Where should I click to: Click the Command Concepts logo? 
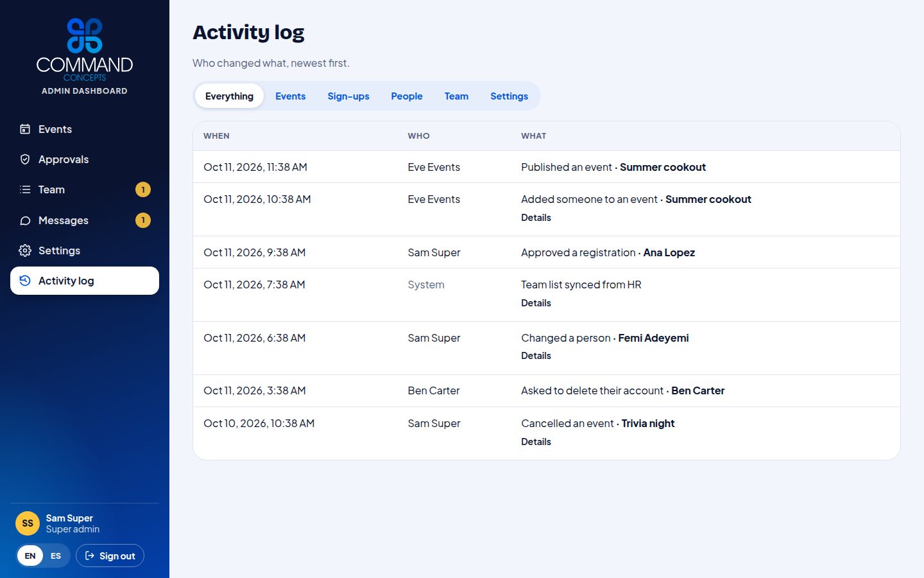[85, 49]
